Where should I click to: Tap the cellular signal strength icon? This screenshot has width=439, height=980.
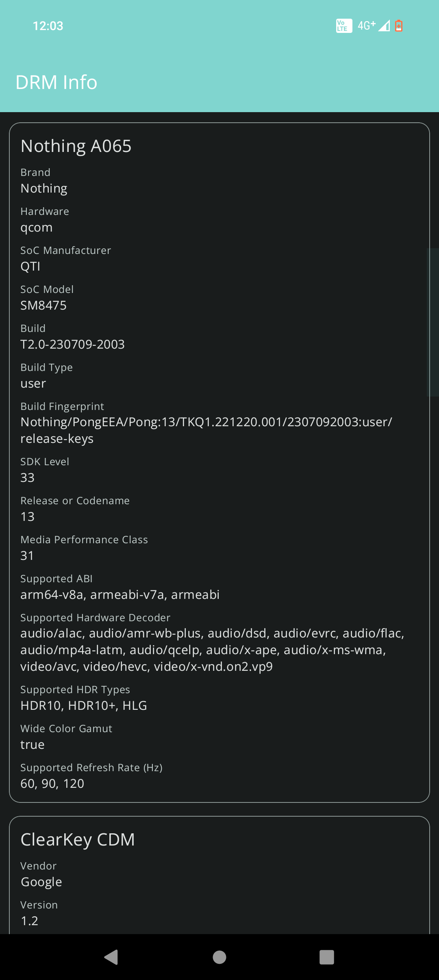384,26
